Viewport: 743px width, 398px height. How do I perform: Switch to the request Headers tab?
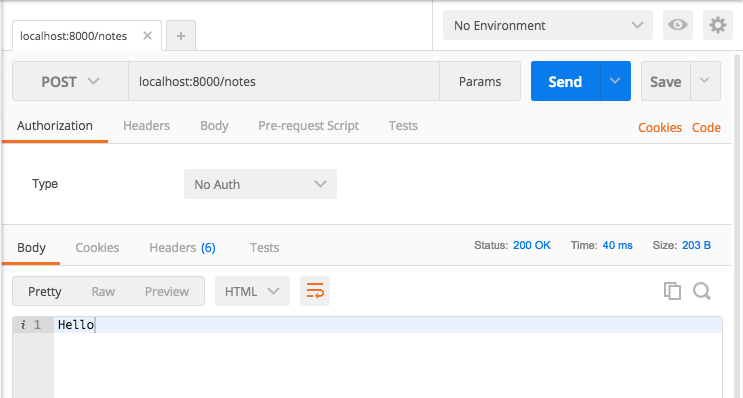point(146,126)
